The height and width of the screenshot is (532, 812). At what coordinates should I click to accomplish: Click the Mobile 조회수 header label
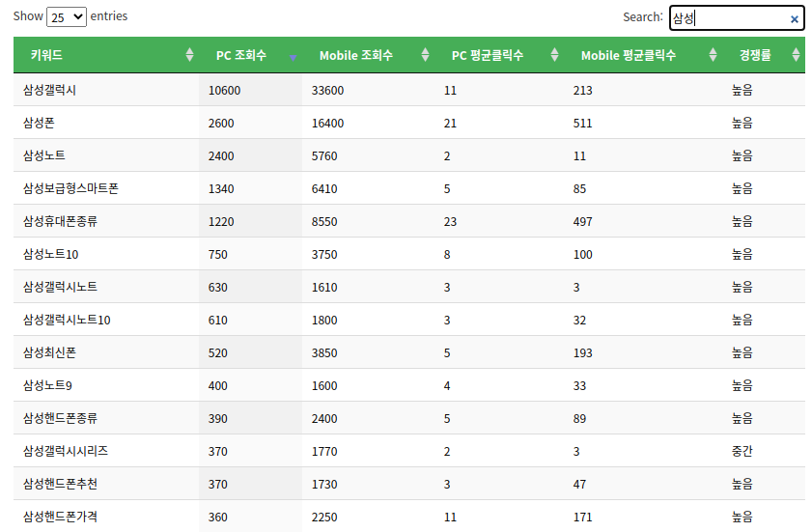[355, 55]
